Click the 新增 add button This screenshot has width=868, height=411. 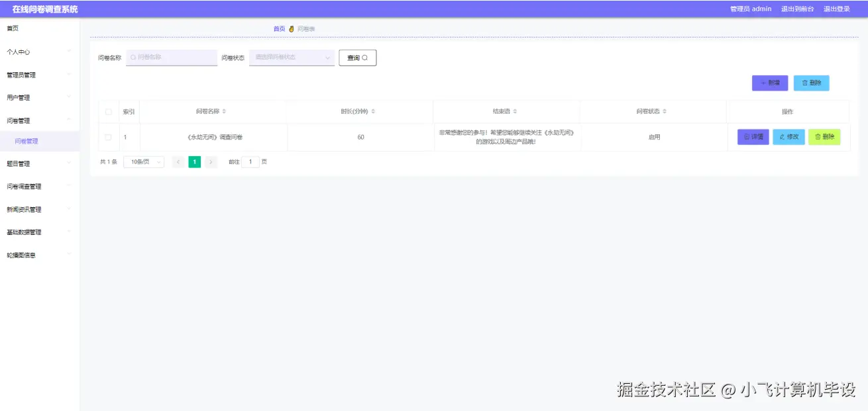pyautogui.click(x=770, y=83)
